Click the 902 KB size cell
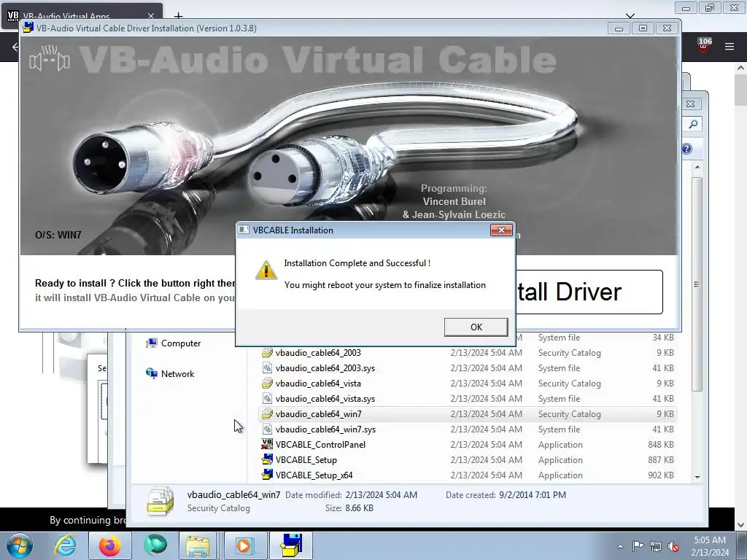 (x=660, y=475)
